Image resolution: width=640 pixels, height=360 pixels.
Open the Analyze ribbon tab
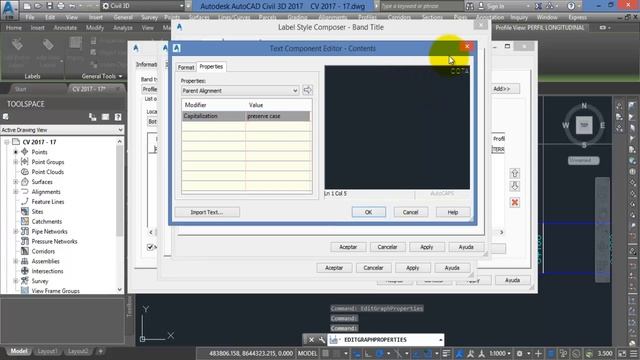tap(122, 28)
